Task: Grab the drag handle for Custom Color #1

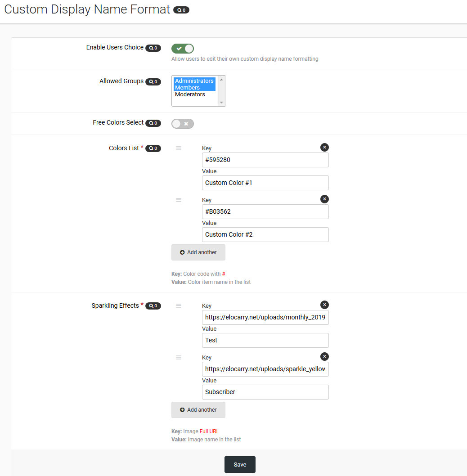Action: 179,148
